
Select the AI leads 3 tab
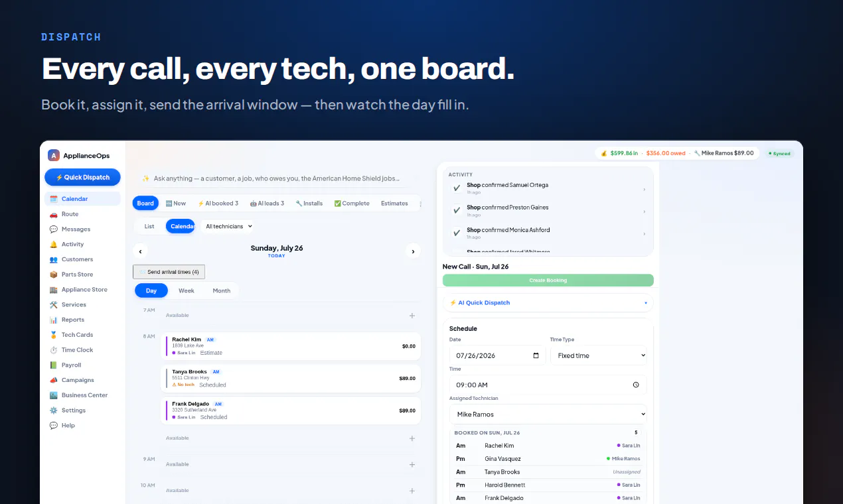coord(267,204)
